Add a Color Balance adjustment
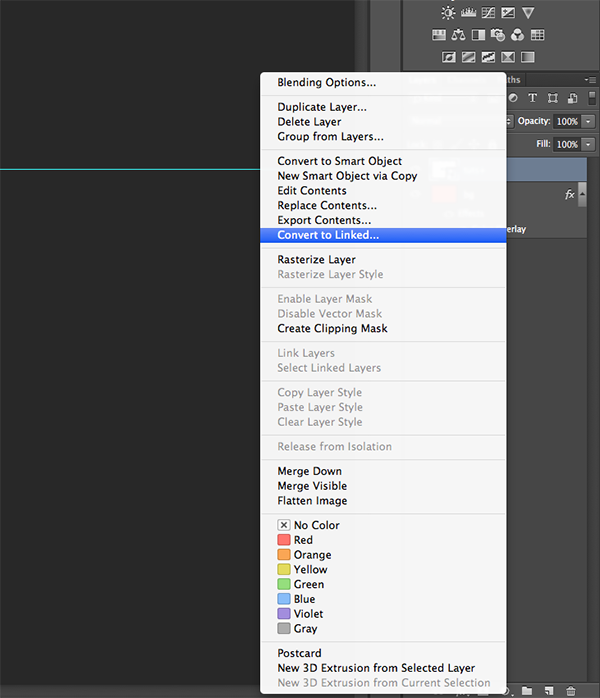Viewport: 600px width, 698px height. (x=458, y=35)
